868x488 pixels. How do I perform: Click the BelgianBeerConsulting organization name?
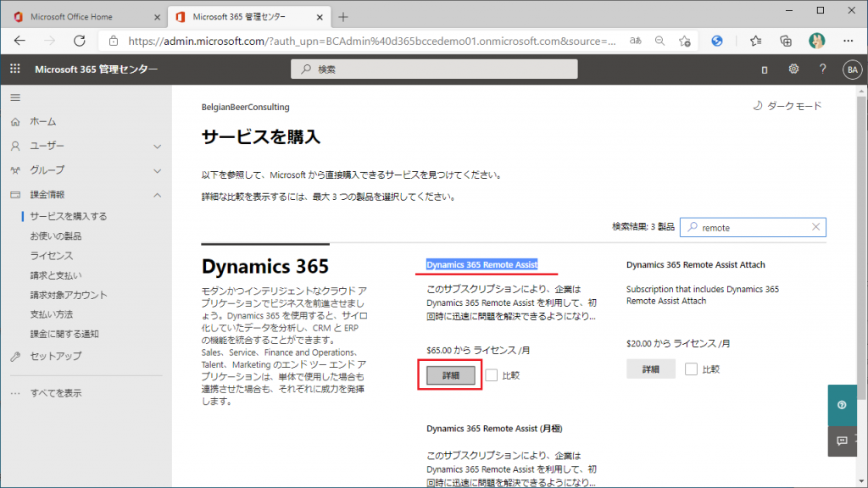pyautogui.click(x=245, y=107)
